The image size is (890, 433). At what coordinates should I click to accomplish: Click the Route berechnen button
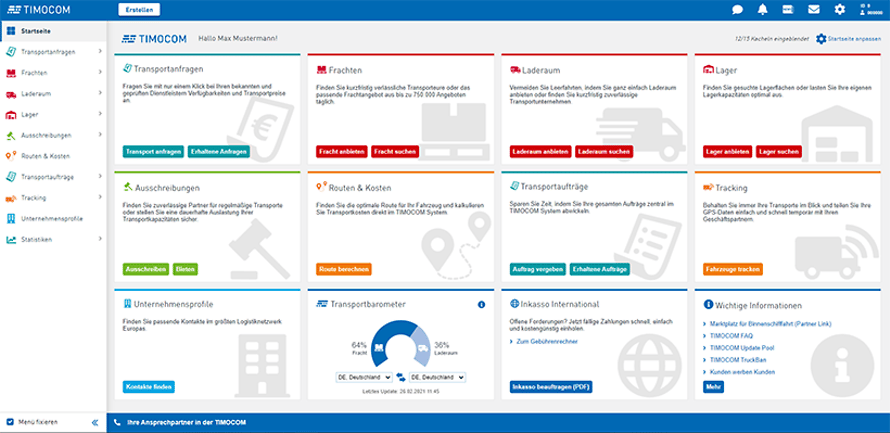click(344, 269)
